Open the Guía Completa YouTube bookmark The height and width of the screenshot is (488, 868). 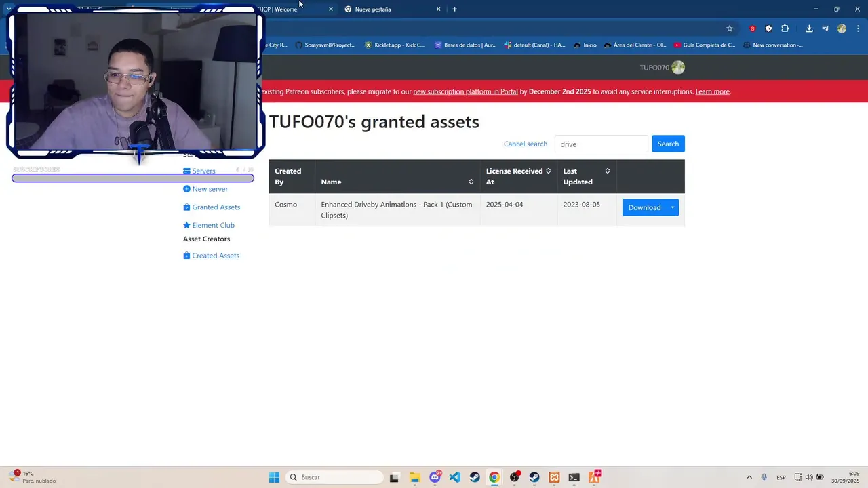(705, 45)
